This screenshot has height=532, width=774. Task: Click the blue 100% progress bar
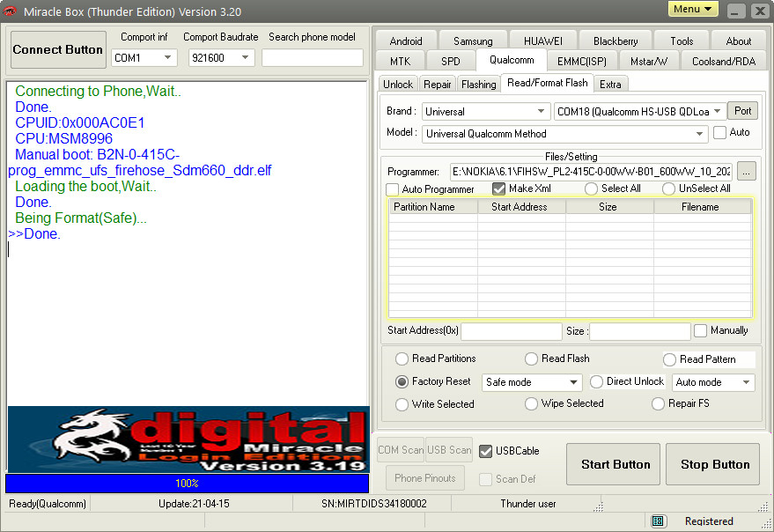tap(187, 483)
